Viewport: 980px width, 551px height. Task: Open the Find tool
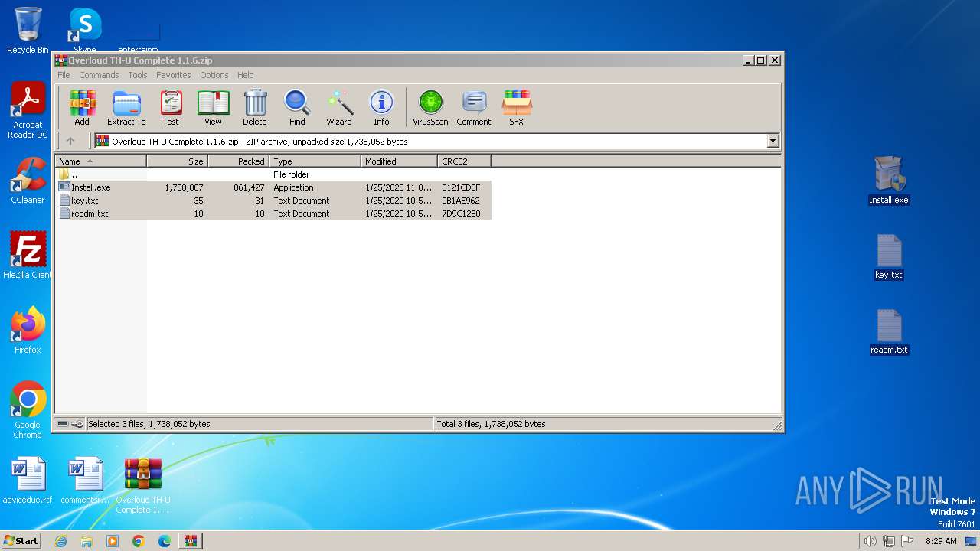click(x=297, y=107)
